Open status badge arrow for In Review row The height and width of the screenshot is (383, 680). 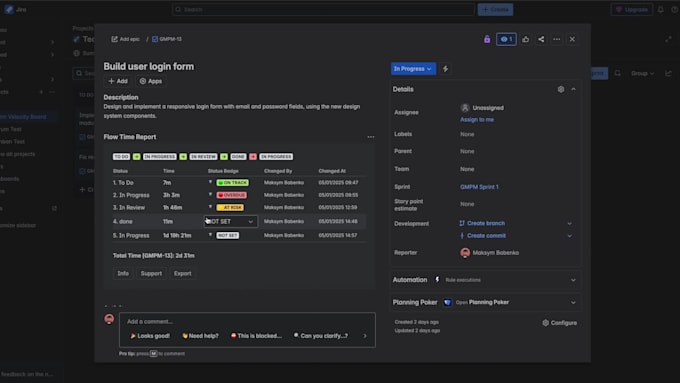(210, 207)
